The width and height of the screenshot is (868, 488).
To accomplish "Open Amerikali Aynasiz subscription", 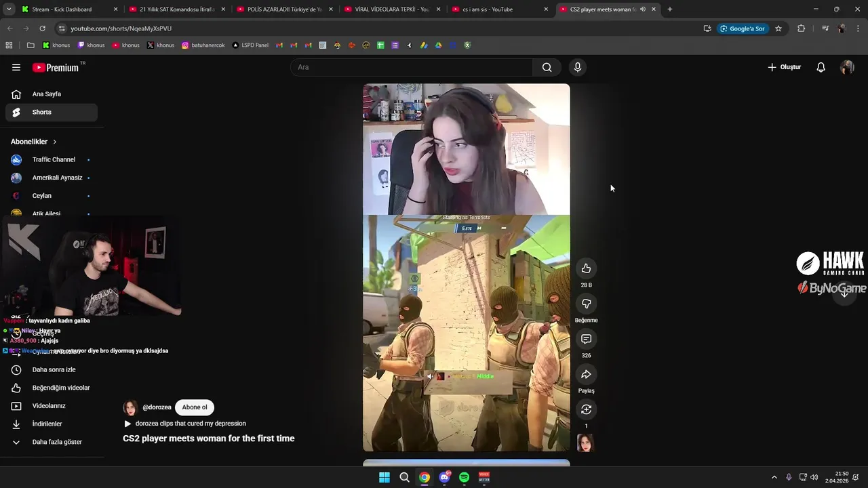I will [52, 178].
